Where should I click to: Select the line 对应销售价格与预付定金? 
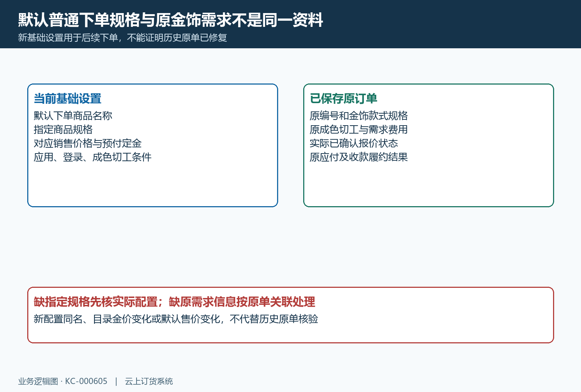pyautogui.click(x=88, y=143)
